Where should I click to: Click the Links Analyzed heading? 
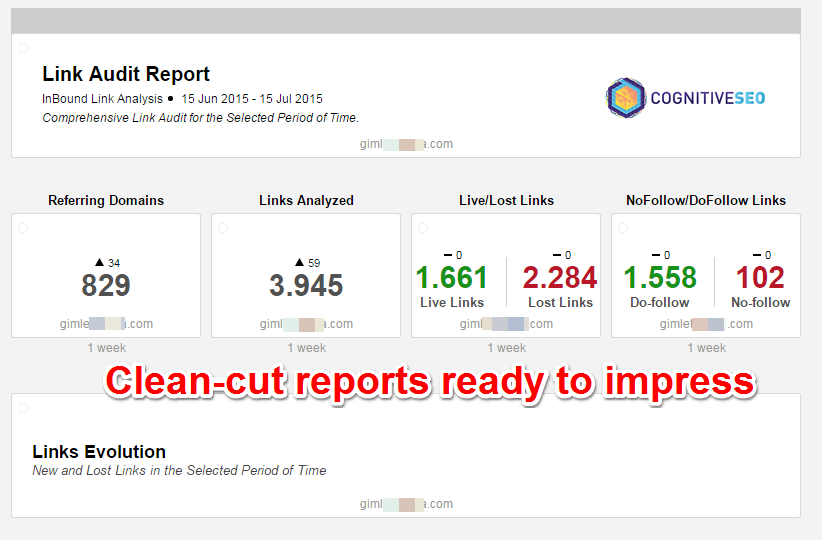pyautogui.click(x=306, y=200)
